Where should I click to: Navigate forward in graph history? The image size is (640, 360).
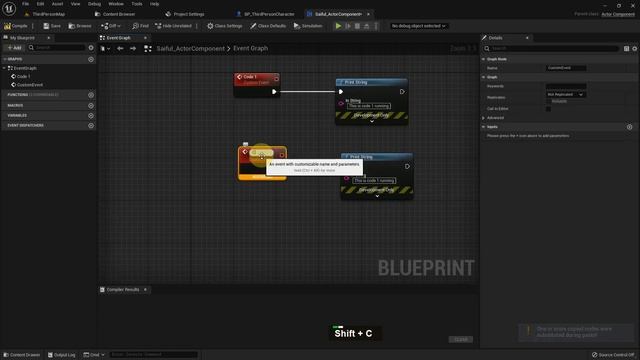(133, 48)
